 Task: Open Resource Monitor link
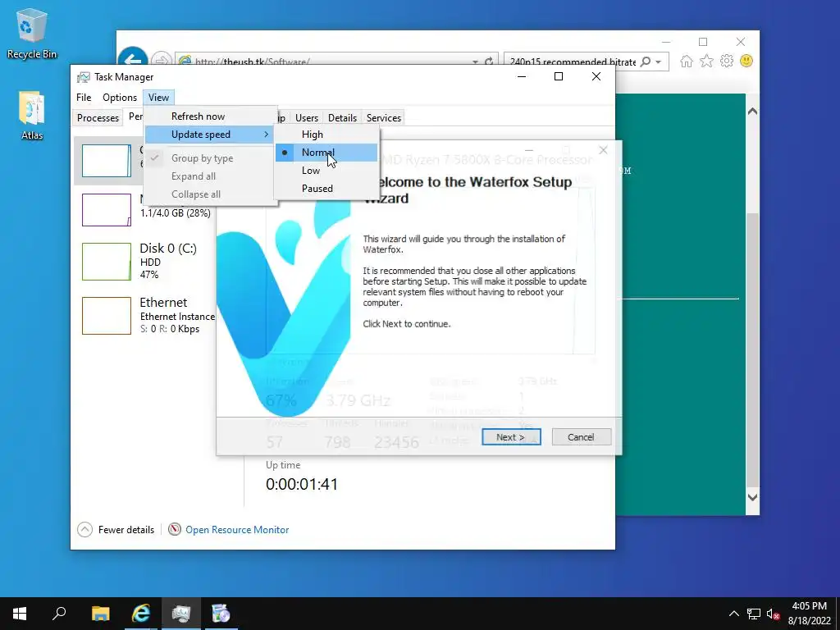237,530
